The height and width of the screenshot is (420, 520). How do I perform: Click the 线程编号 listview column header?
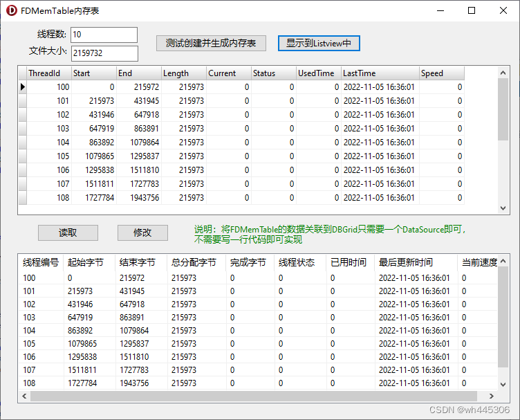pyautogui.click(x=41, y=262)
